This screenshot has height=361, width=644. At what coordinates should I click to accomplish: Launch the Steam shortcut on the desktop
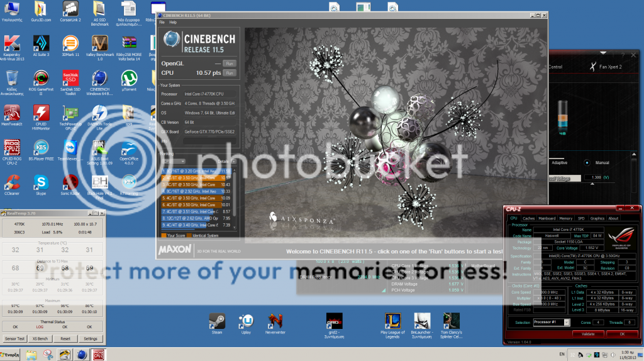tap(217, 321)
